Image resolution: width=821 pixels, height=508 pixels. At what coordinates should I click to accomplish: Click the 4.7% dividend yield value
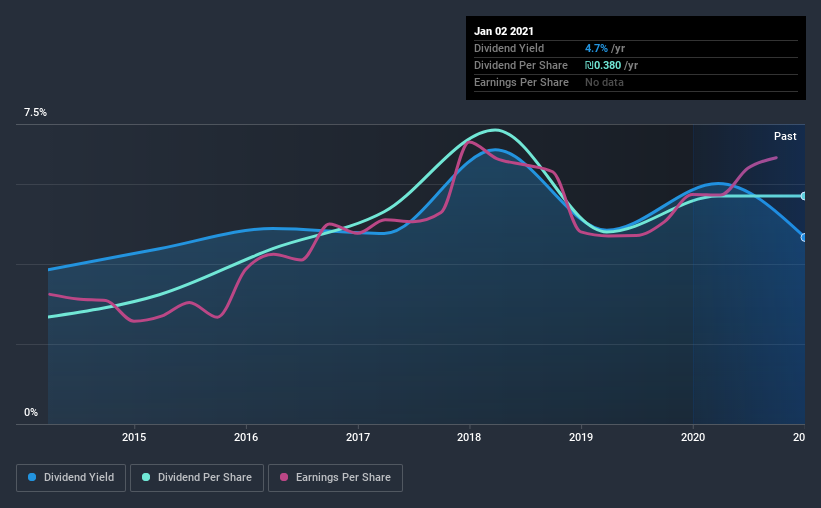point(596,48)
